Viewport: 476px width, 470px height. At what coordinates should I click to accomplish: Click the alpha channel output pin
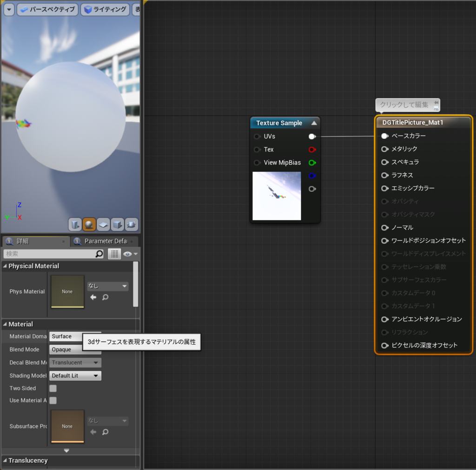click(312, 189)
